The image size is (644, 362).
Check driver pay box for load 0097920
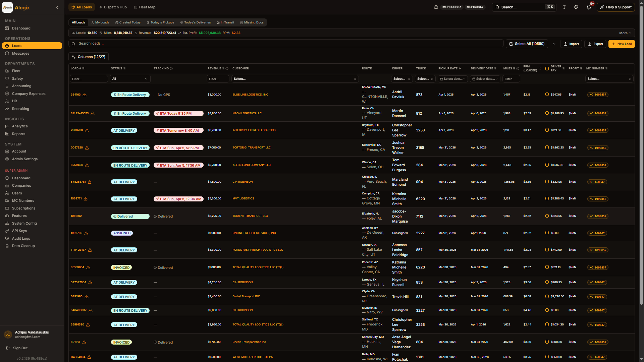[547, 147]
